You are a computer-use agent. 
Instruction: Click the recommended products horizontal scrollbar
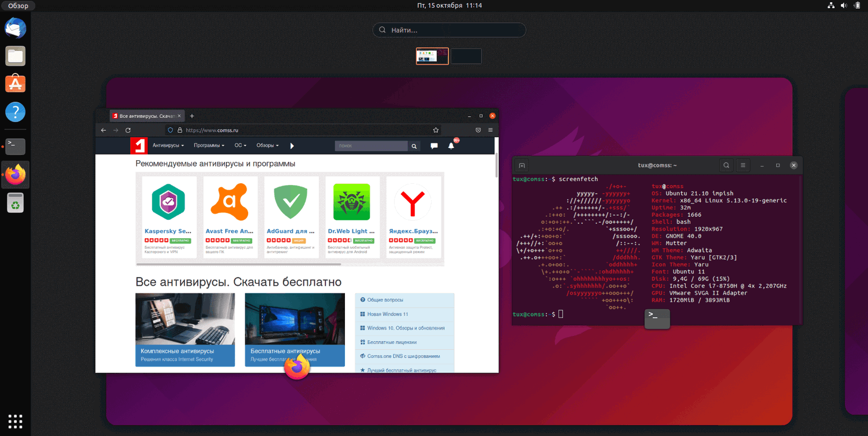tap(238, 264)
